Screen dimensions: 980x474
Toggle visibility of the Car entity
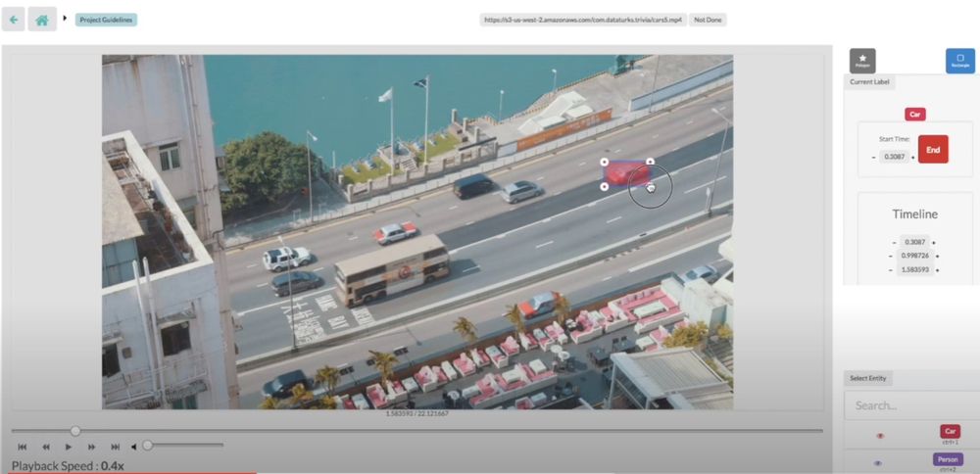pyautogui.click(x=879, y=435)
